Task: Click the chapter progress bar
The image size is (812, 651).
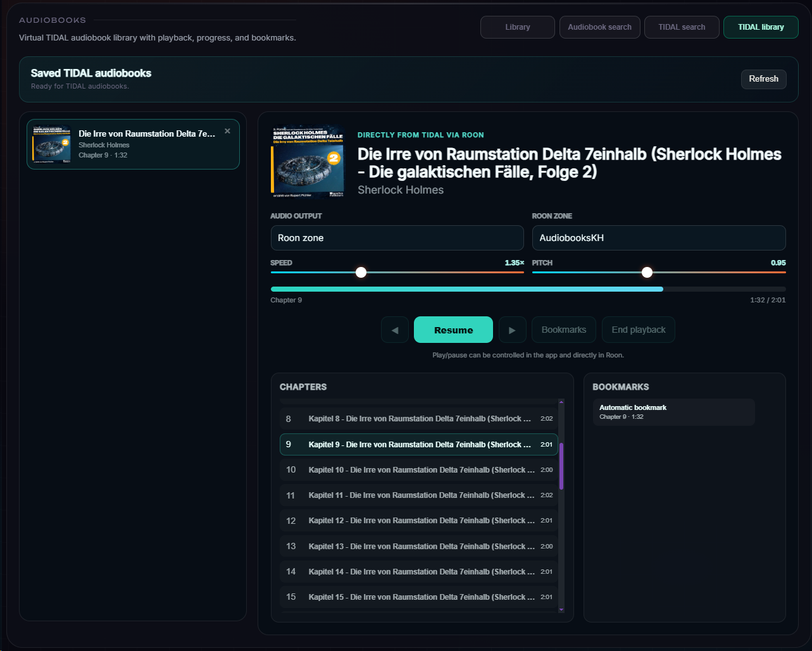Action: 528,289
